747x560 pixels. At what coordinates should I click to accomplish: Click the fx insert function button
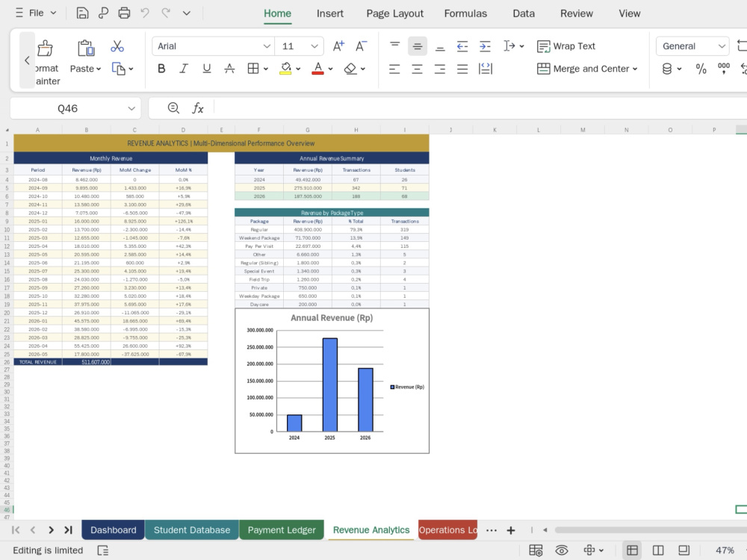[198, 108]
